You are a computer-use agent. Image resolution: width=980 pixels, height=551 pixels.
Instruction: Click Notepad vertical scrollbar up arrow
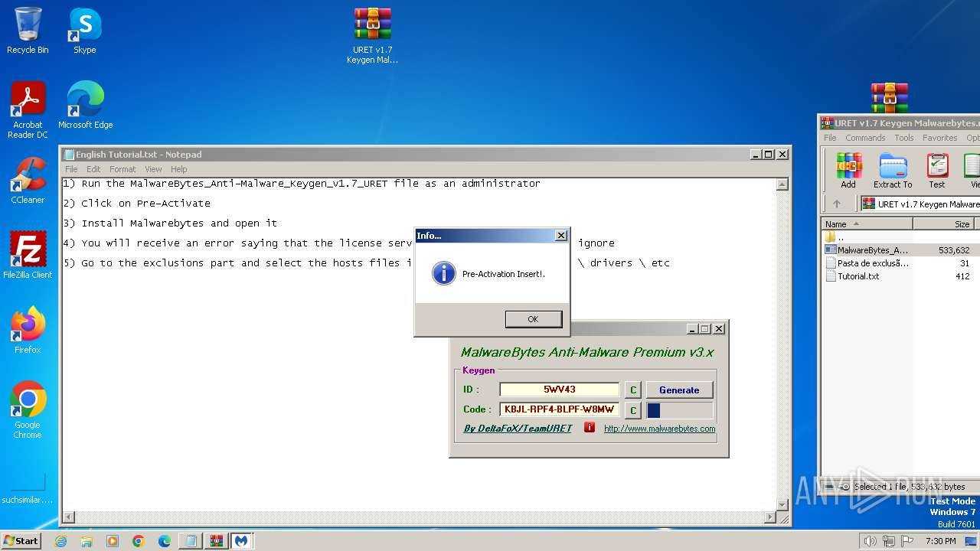point(782,184)
